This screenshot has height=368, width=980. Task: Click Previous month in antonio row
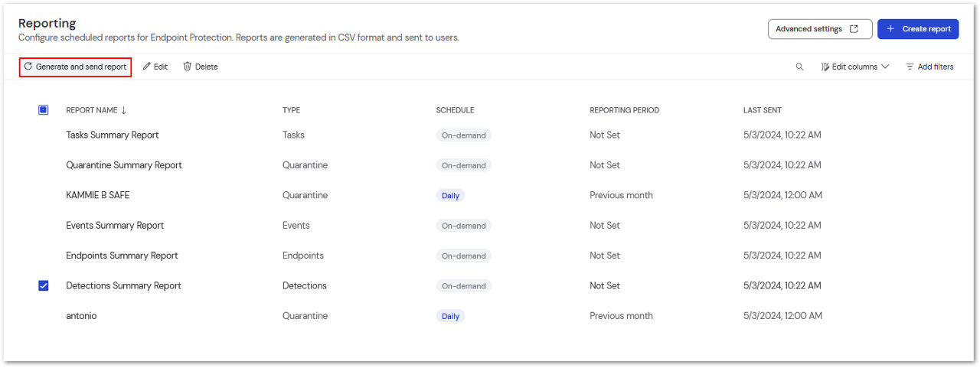click(x=621, y=316)
